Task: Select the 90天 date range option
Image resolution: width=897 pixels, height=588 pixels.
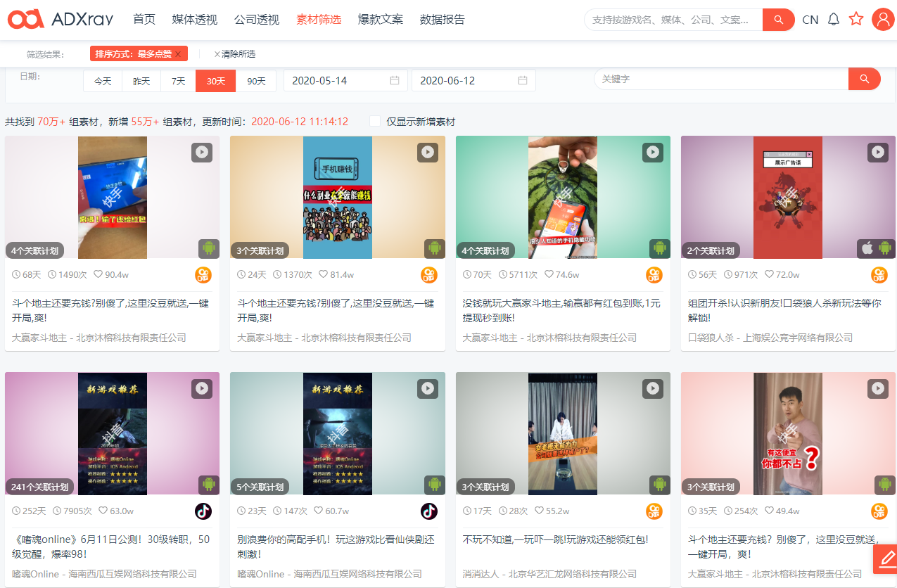Action: click(x=257, y=80)
